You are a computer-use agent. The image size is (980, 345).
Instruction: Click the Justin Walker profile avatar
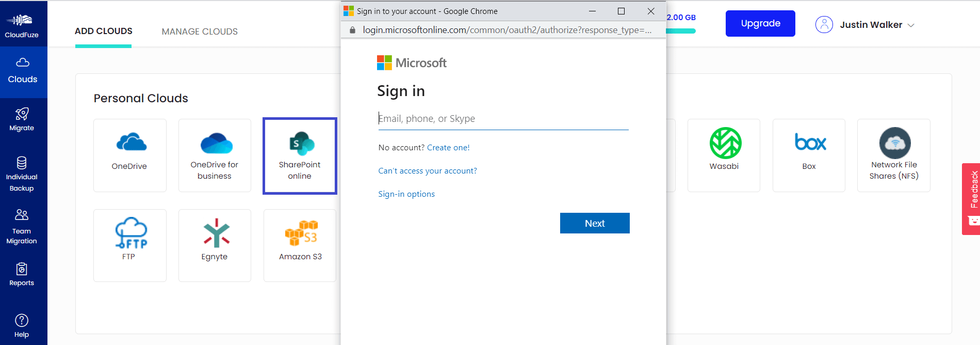(x=824, y=24)
